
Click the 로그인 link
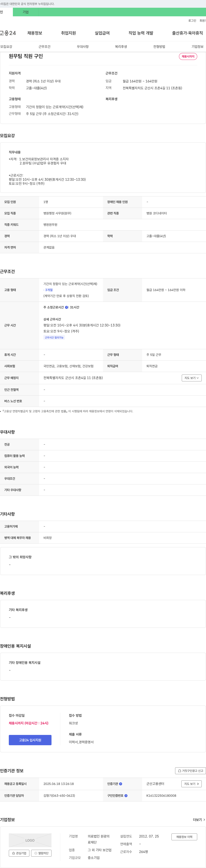tap(192, 21)
